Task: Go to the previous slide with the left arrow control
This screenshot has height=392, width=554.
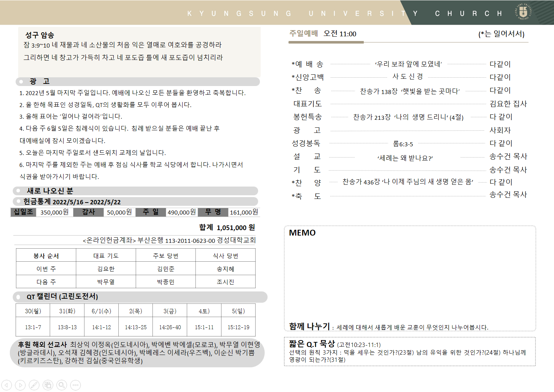Action: pos(7,385)
